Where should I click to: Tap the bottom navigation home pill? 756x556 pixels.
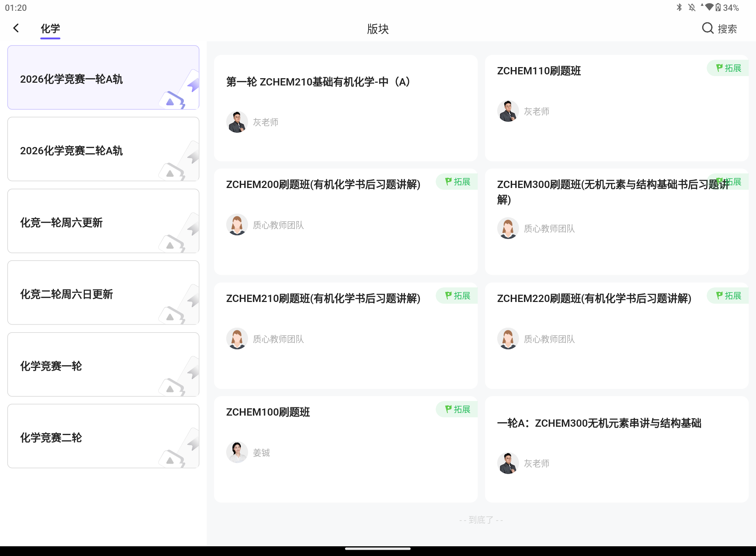[x=378, y=549]
